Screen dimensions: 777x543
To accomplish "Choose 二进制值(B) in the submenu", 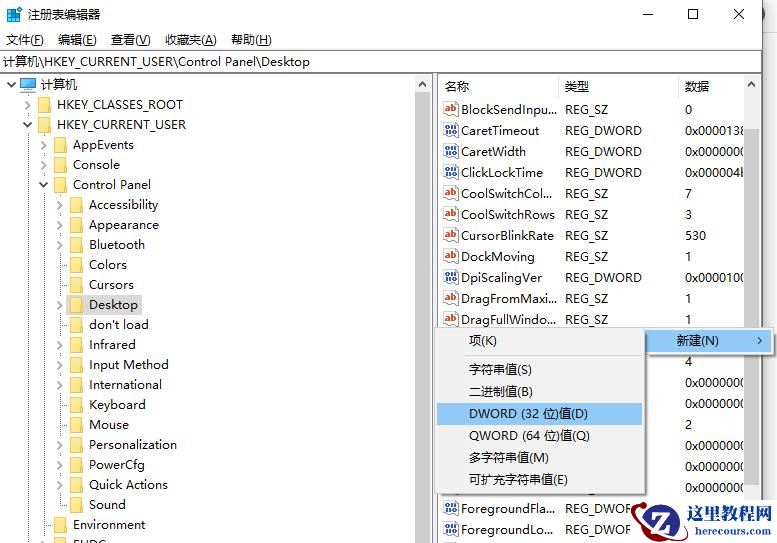I will click(540, 392).
